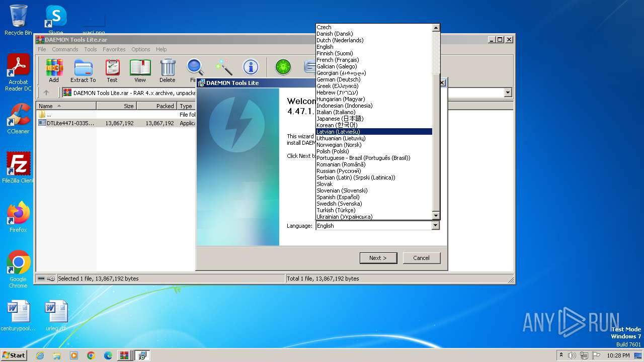Open CCleaner desktop shortcut
This screenshot has height=362, width=644.
(18, 119)
